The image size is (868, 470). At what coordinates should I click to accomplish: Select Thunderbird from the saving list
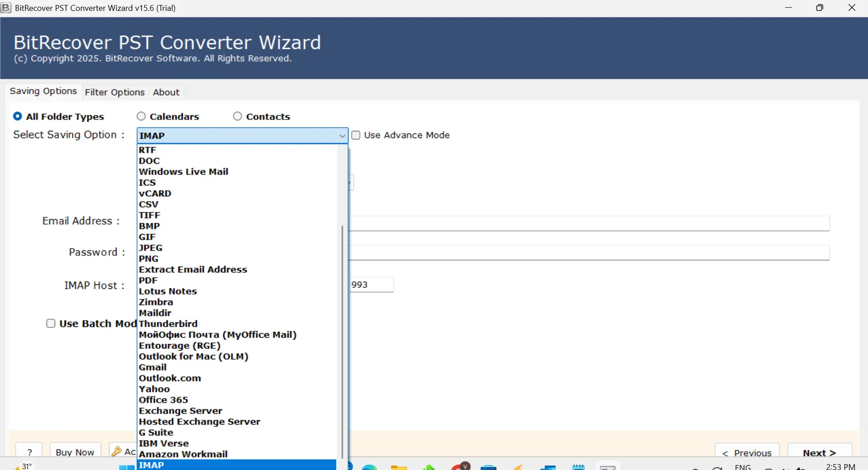coord(168,324)
